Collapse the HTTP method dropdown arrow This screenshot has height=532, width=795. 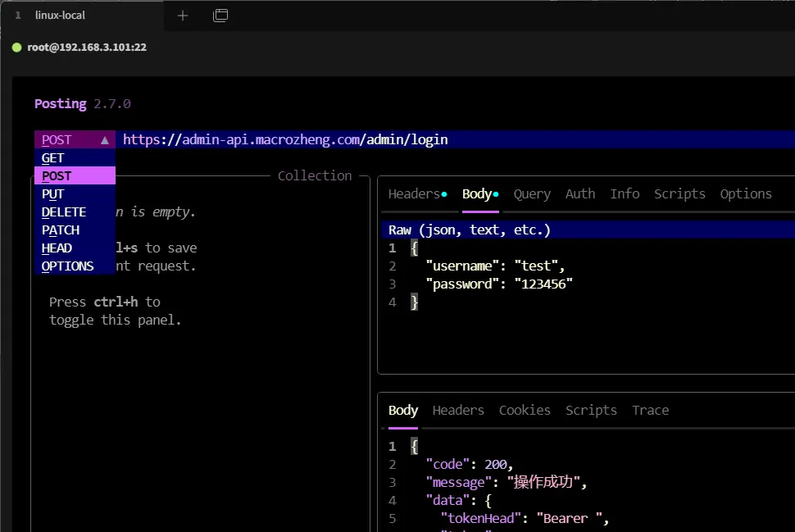(x=105, y=140)
